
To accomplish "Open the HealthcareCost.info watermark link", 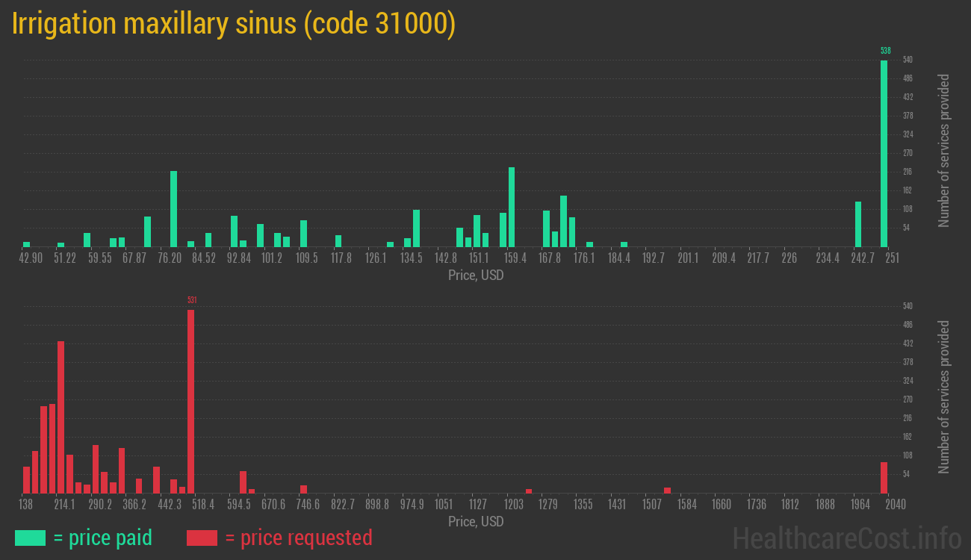I will (x=846, y=538).
